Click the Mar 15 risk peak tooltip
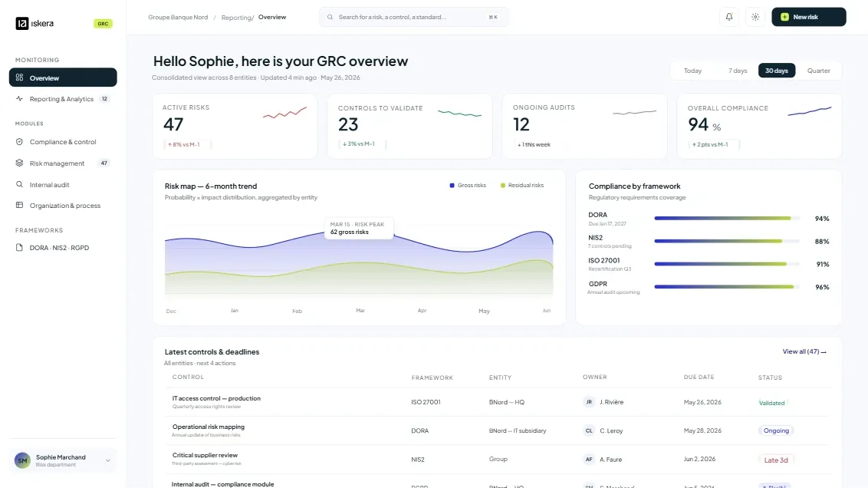This screenshot has height=488, width=868. [359, 228]
